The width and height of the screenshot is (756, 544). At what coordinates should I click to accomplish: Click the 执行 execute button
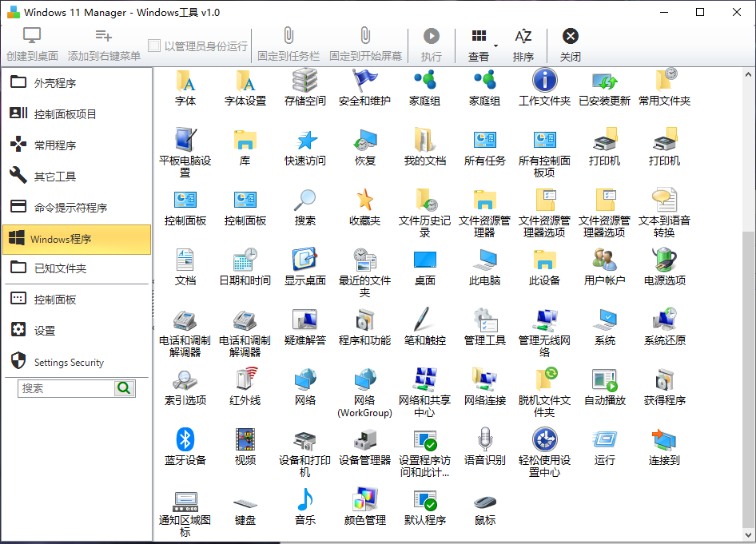point(431,45)
